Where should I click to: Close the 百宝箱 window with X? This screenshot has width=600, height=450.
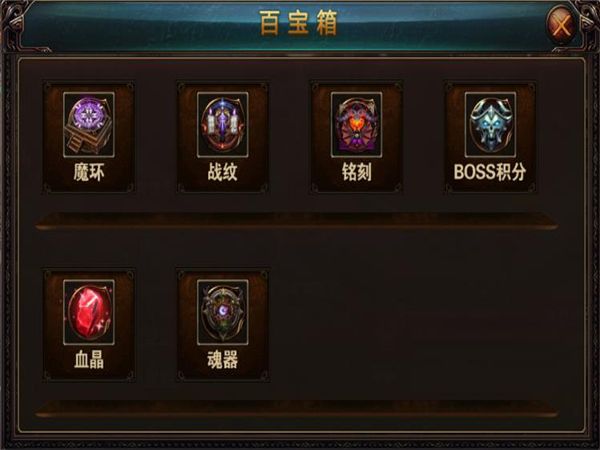coord(561,26)
